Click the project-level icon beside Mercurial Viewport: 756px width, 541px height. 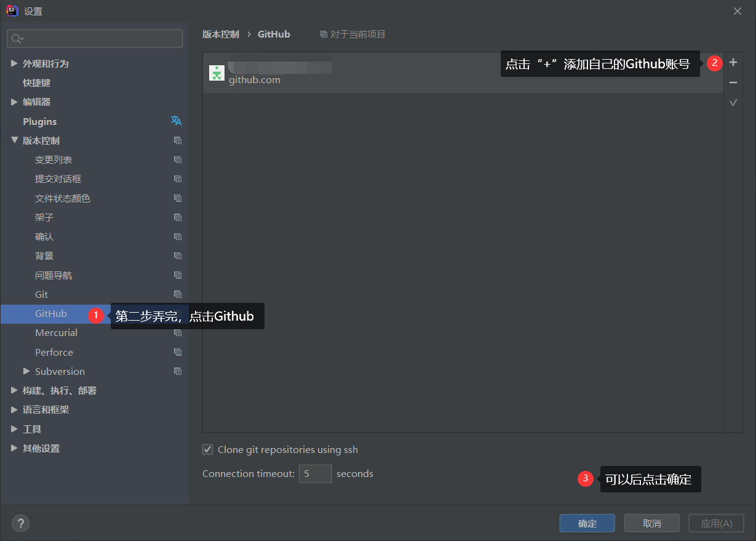click(178, 332)
